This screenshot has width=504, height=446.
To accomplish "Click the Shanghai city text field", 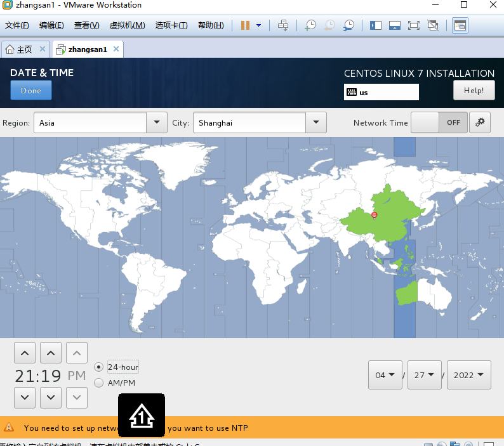I will [x=249, y=122].
